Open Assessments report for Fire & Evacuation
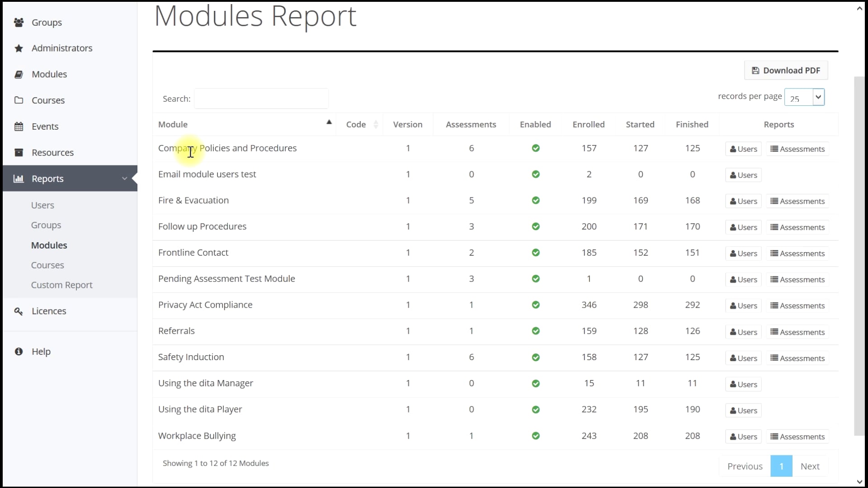Screen dimensions: 868x488 (797, 202)
